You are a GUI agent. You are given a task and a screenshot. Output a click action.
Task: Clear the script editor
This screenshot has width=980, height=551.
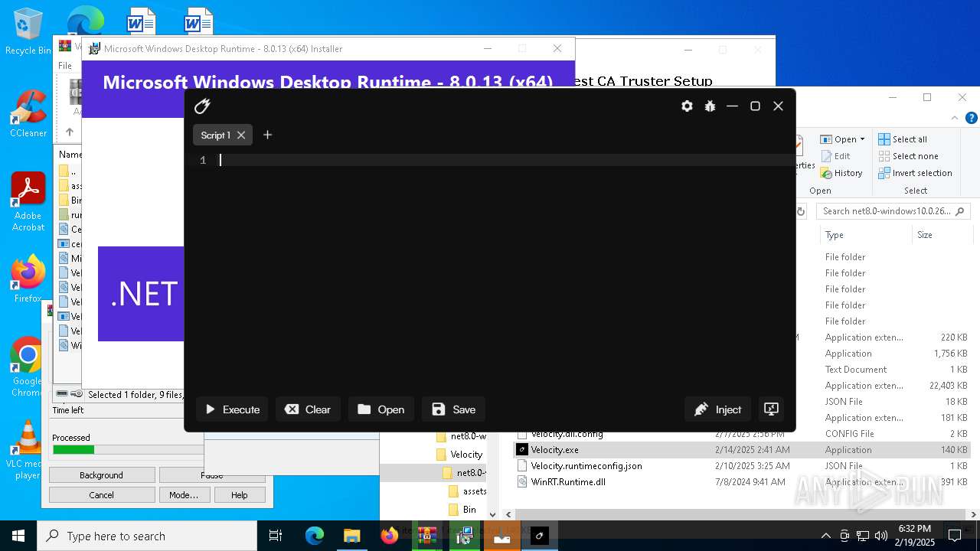308,409
